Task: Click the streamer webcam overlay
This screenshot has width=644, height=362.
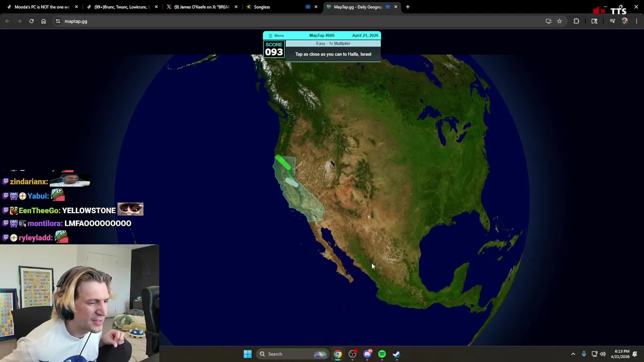Action: pyautogui.click(x=79, y=303)
